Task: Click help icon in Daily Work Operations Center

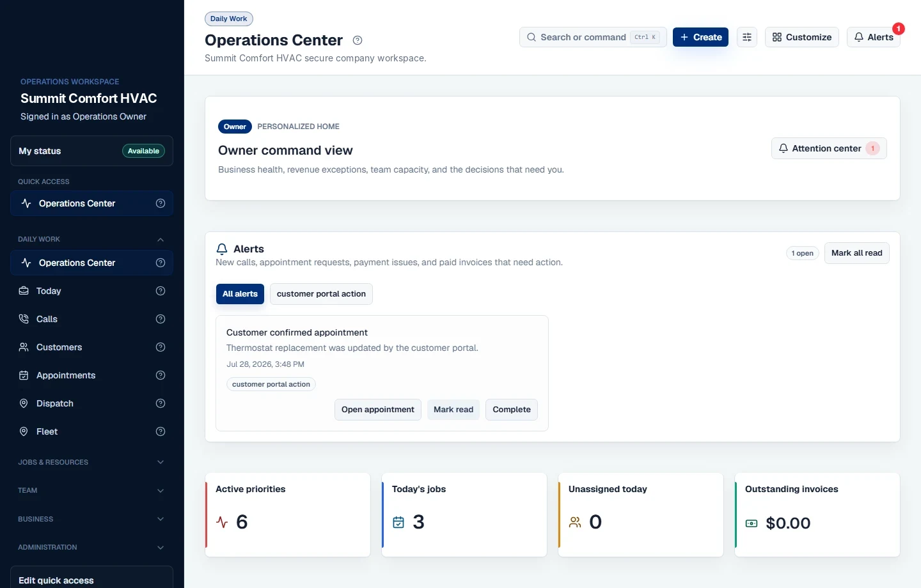Action: [x=161, y=263]
